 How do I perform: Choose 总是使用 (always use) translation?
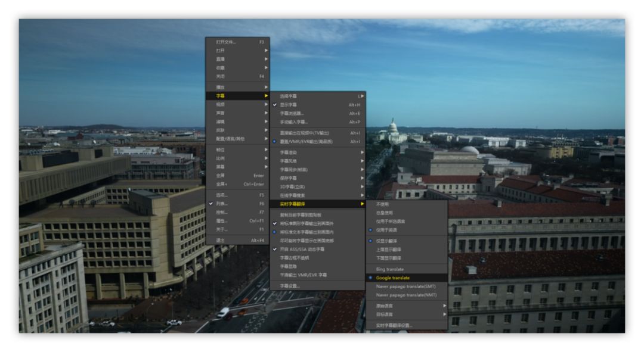click(384, 213)
